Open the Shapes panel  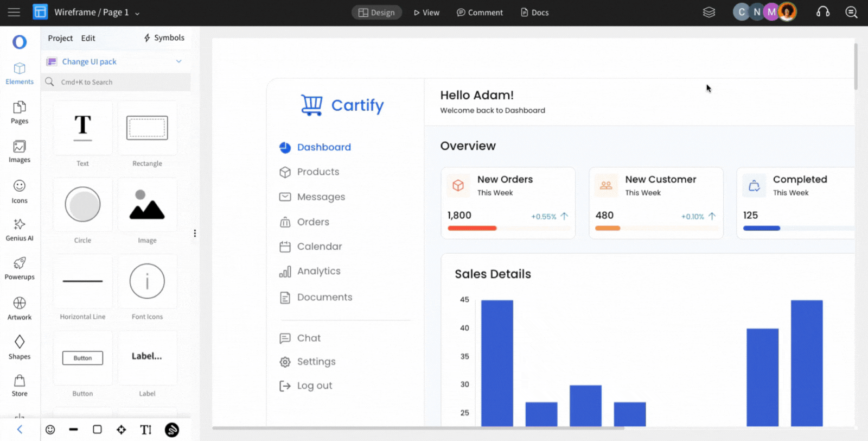(20, 348)
